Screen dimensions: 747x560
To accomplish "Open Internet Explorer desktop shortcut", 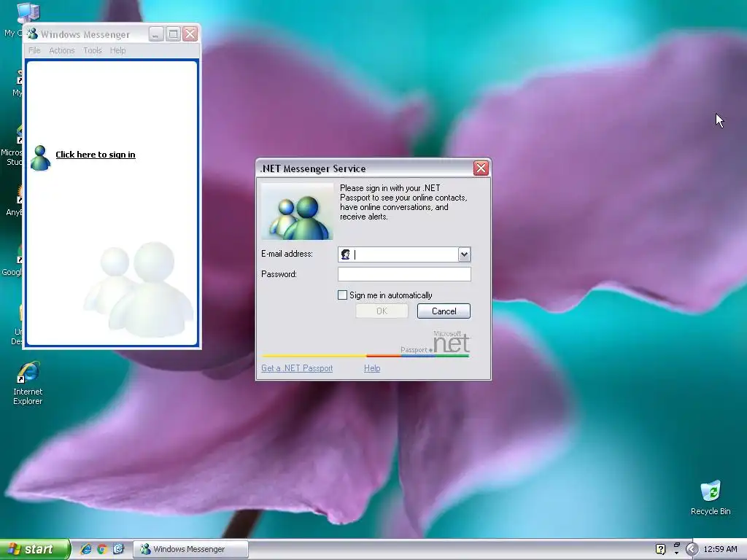I will (x=28, y=383).
